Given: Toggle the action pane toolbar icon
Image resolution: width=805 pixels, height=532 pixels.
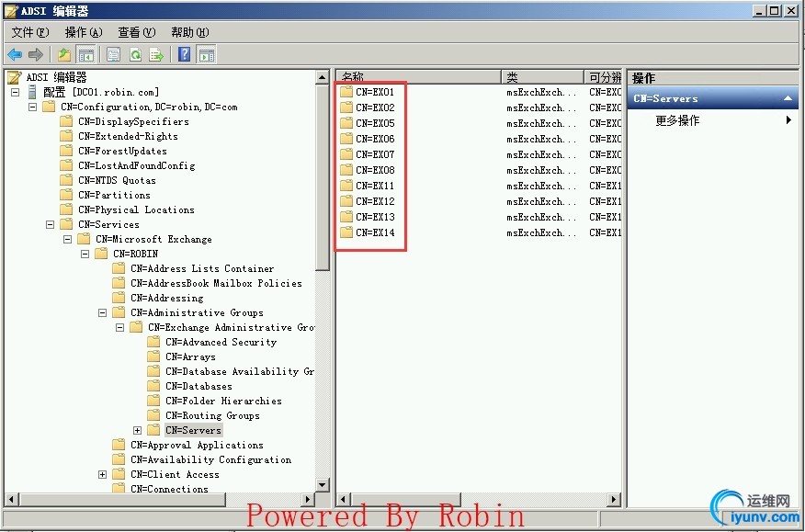Looking at the screenshot, I should tap(207, 54).
